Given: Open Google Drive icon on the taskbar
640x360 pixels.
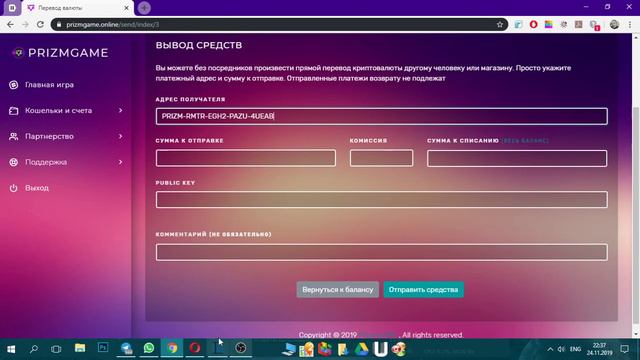Looking at the screenshot, I should tap(361, 349).
